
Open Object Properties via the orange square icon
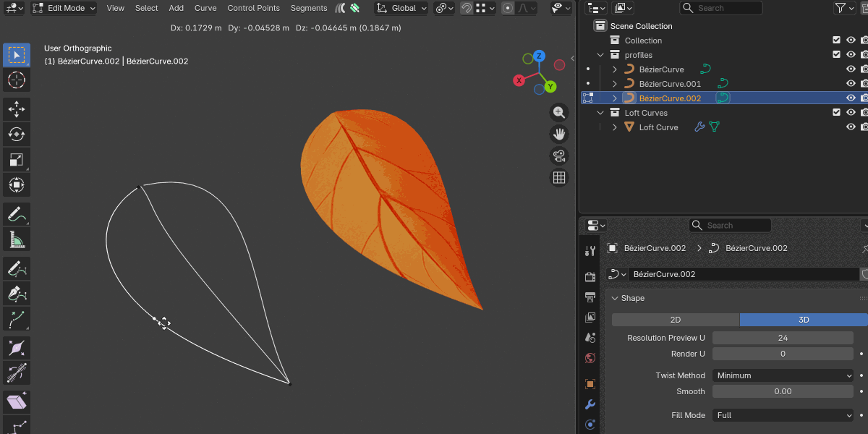(x=590, y=386)
